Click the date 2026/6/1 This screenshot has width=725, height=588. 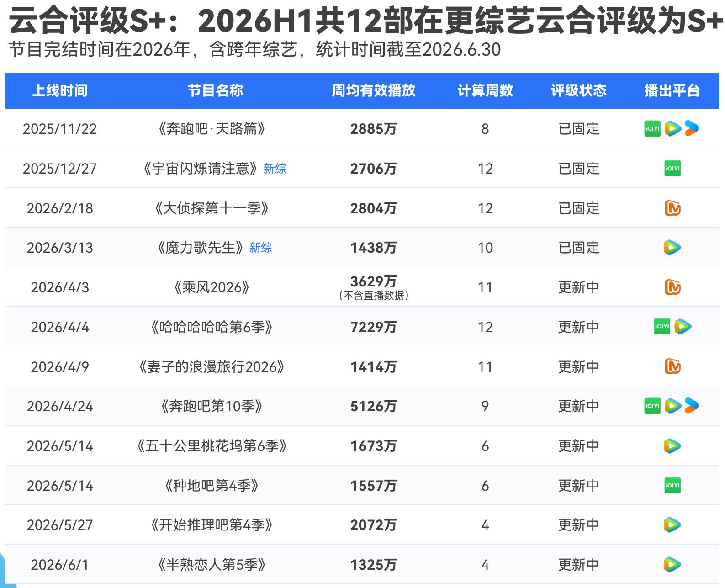pos(60,565)
